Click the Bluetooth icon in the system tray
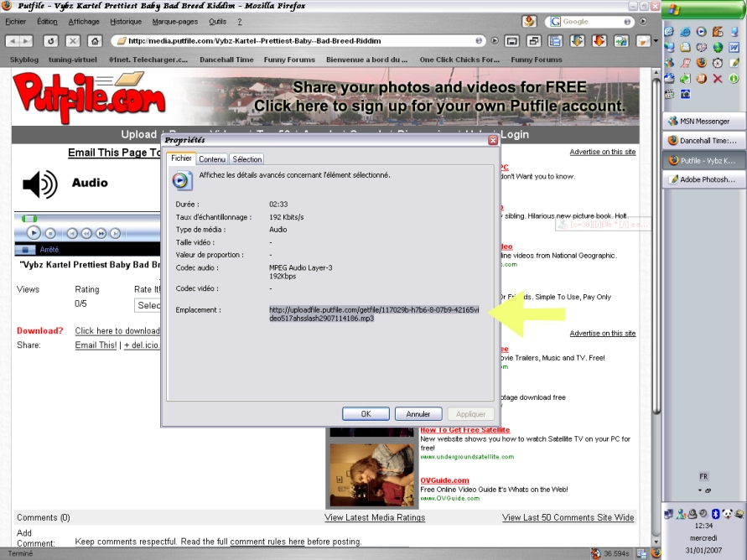The height and width of the screenshot is (560, 747). [x=714, y=513]
